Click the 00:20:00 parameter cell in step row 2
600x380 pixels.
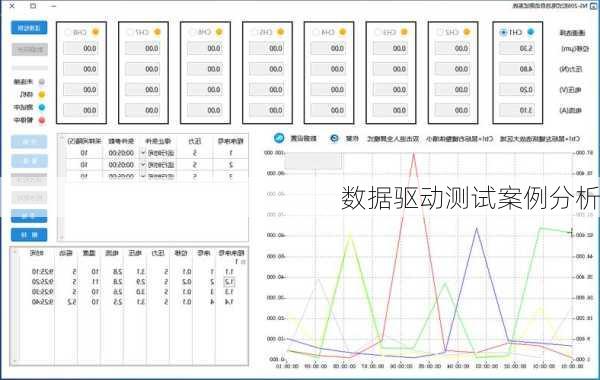121,165
